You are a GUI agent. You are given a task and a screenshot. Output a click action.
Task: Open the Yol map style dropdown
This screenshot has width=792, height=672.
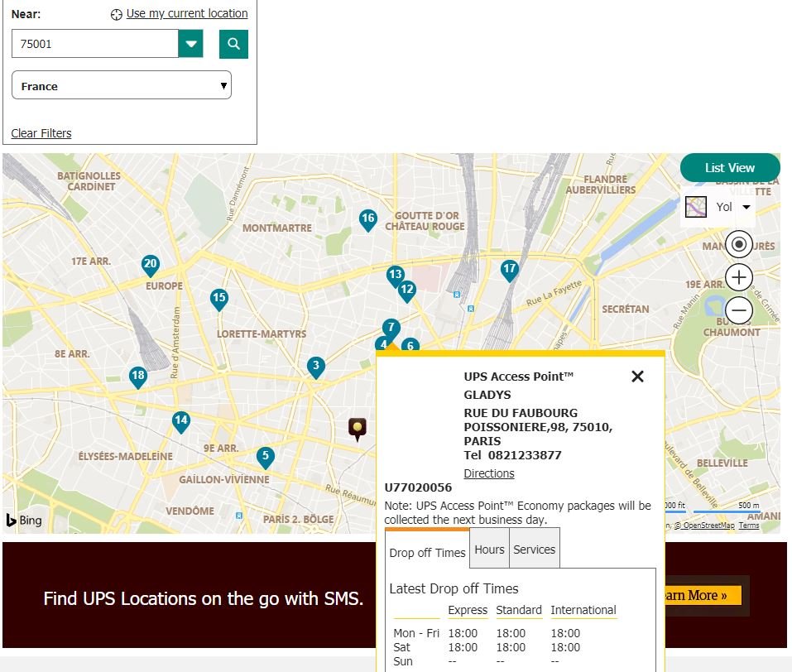pyautogui.click(x=718, y=207)
